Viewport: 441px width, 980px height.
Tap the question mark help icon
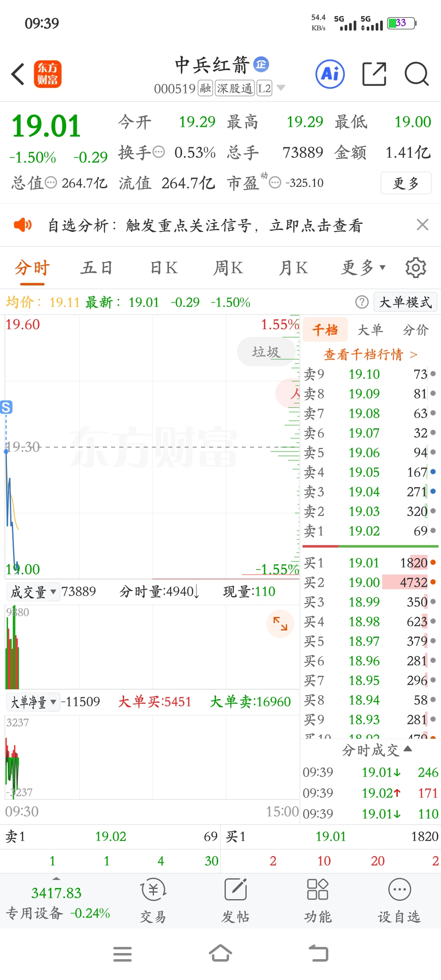click(362, 302)
